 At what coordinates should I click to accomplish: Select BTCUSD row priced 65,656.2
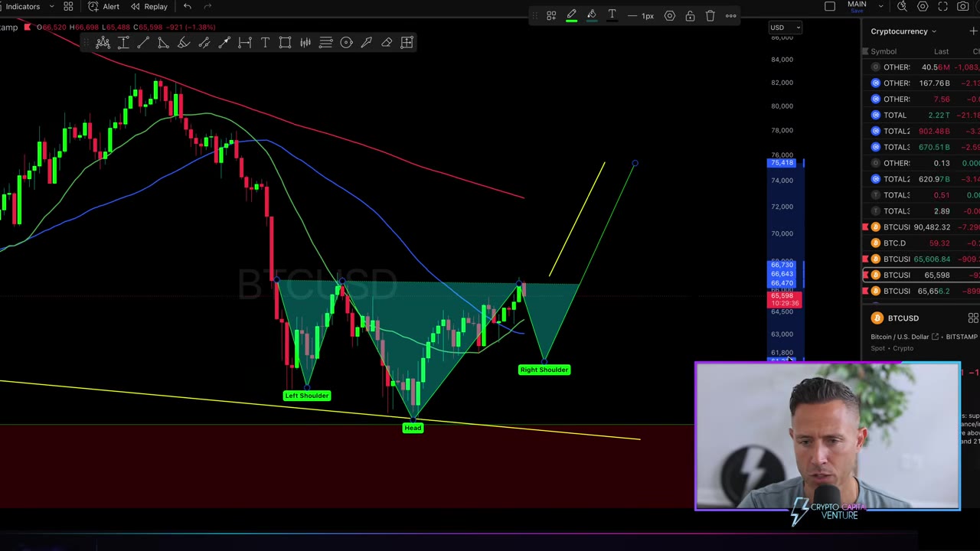pyautogui.click(x=921, y=291)
